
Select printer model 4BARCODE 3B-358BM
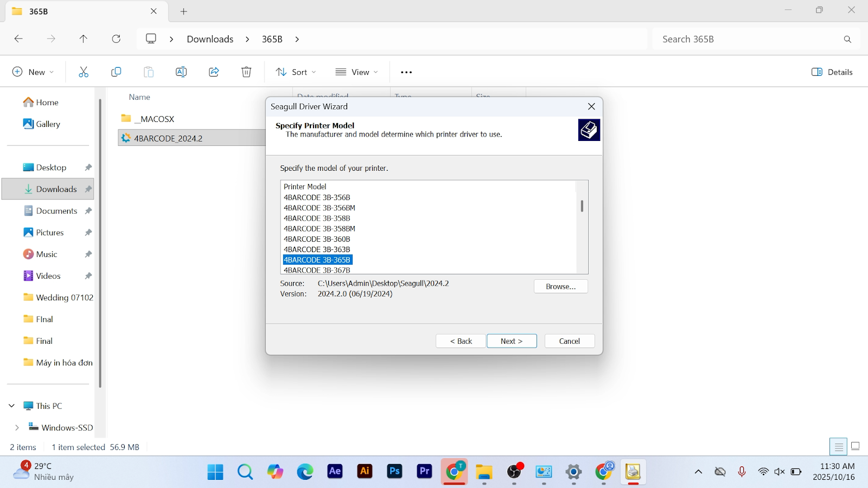tap(320, 228)
